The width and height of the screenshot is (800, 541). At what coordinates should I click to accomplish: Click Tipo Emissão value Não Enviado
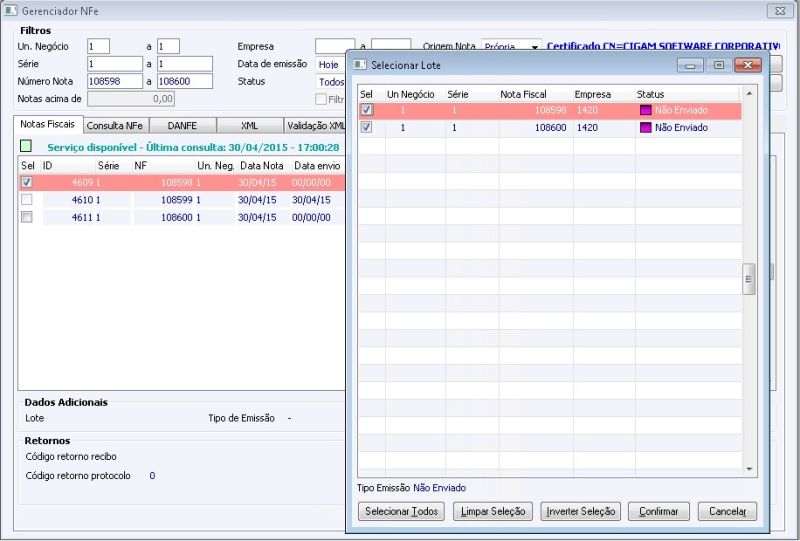(439, 488)
